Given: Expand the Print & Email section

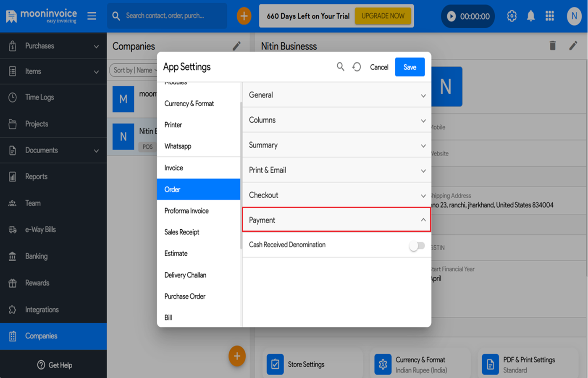Looking at the screenshot, I should (x=337, y=170).
